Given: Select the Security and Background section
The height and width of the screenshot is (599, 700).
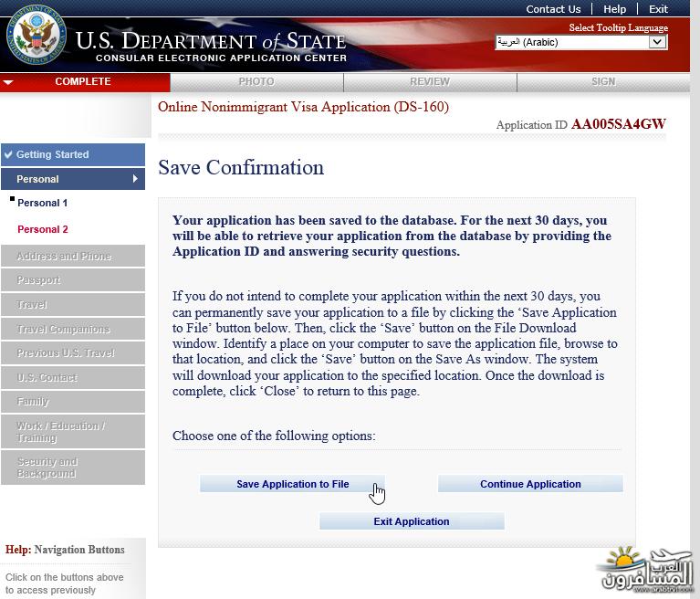Looking at the screenshot, I should pos(73,468).
